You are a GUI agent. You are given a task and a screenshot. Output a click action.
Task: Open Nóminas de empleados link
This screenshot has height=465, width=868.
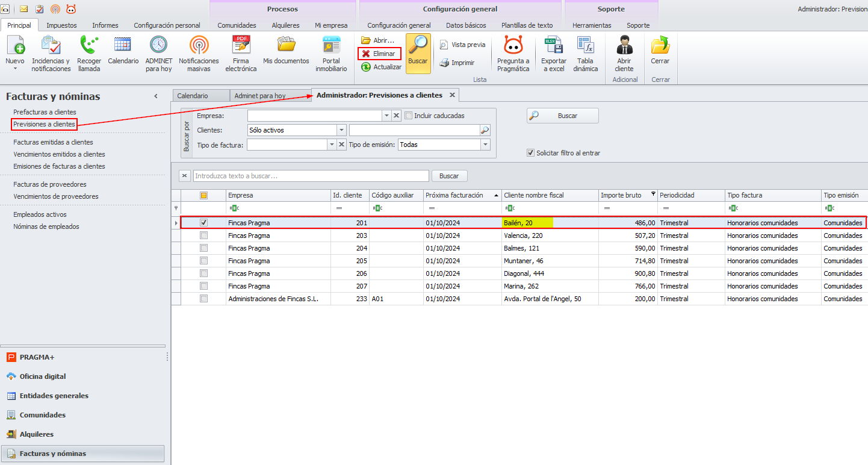(x=46, y=226)
